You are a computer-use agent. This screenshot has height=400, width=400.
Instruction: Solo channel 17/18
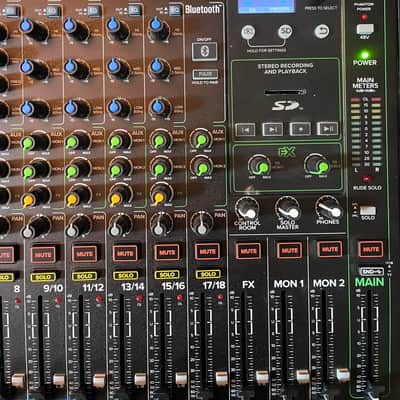(x=208, y=274)
